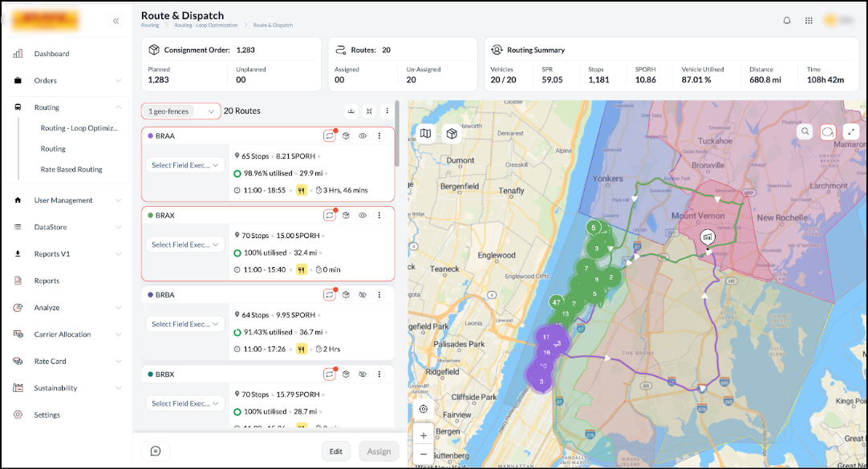The width and height of the screenshot is (868, 469).
Task: Click the lasso selection icon on the map
Action: click(x=828, y=131)
